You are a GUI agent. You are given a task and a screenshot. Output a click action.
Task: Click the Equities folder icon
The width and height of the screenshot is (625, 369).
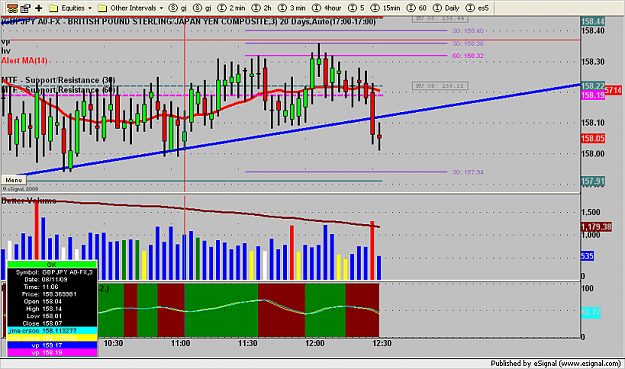[x=54, y=8]
